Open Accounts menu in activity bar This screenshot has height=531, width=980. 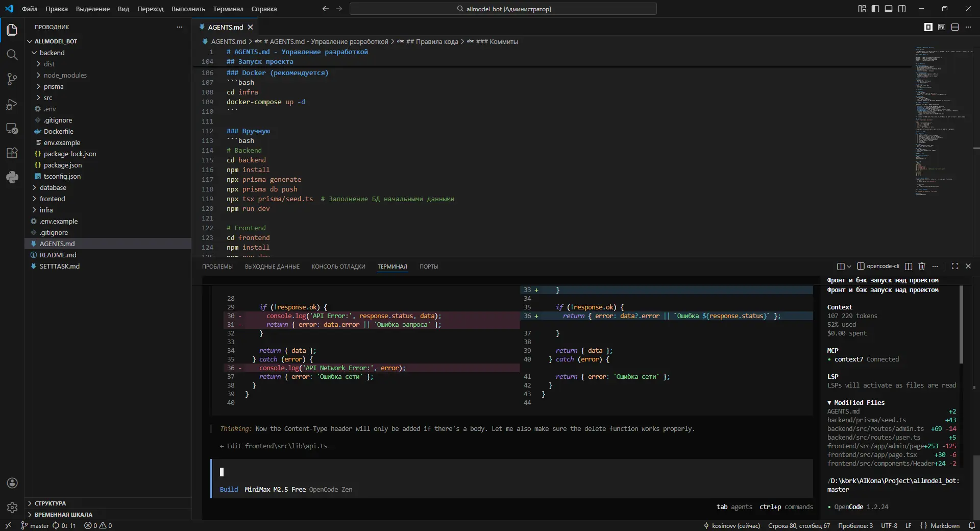point(12,483)
